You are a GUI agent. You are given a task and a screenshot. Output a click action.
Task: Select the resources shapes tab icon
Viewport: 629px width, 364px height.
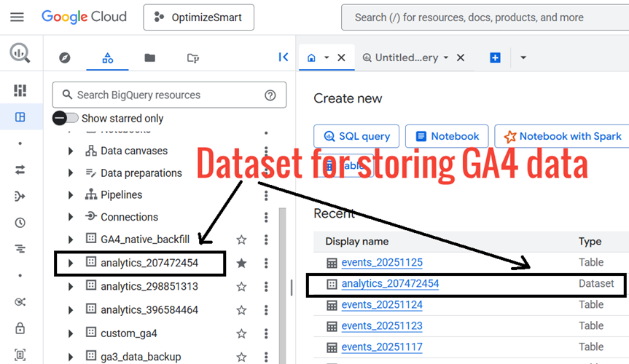click(x=108, y=58)
